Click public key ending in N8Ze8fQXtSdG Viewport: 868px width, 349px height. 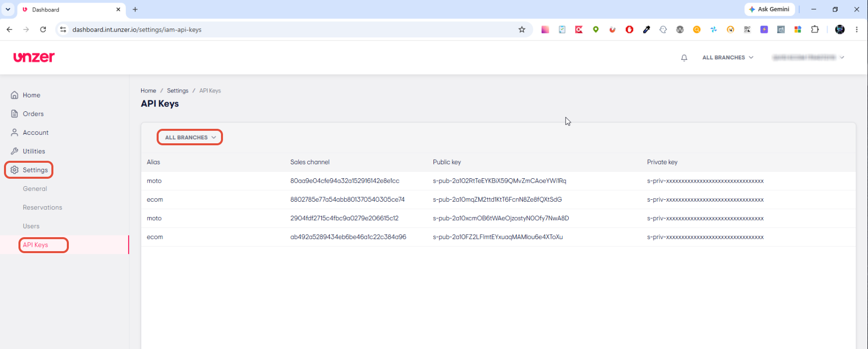(x=497, y=199)
